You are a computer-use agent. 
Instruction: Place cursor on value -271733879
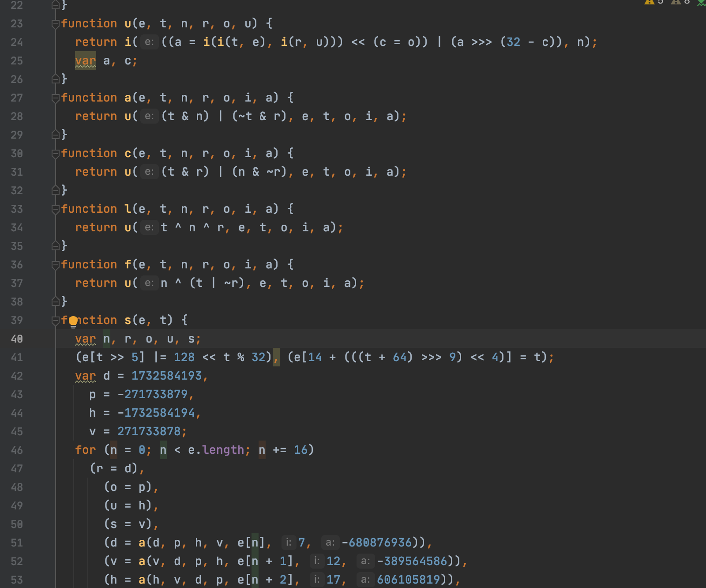(x=153, y=394)
